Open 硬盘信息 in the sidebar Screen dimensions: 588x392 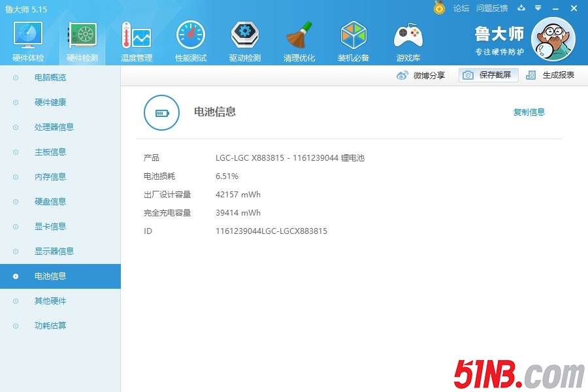[x=50, y=202]
